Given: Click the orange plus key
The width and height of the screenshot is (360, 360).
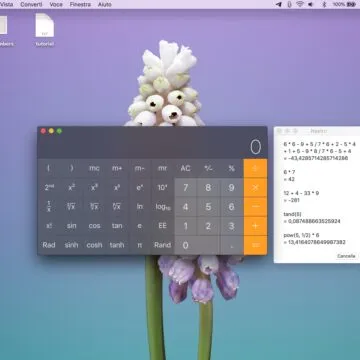Looking at the screenshot, I should click(x=255, y=226).
